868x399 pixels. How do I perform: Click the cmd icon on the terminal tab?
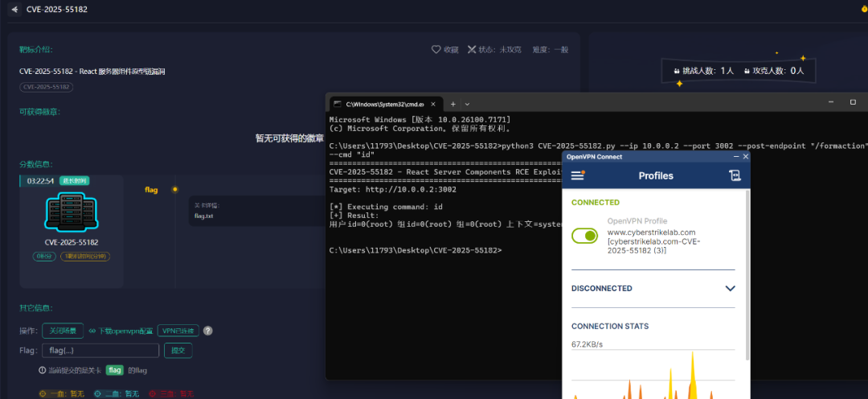tap(337, 104)
